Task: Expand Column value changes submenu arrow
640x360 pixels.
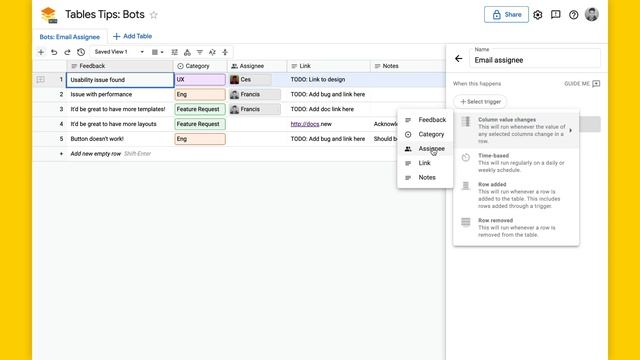Action: (x=571, y=131)
